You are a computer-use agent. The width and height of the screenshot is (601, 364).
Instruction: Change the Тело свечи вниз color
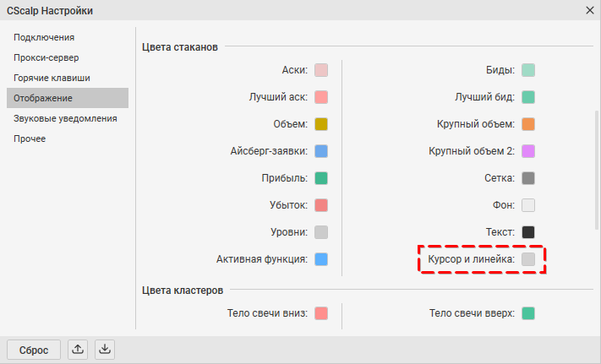coord(321,313)
